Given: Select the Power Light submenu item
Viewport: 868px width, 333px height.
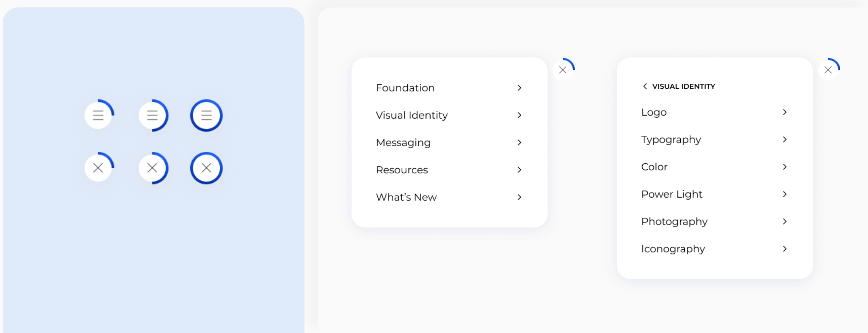Looking at the screenshot, I should 715,194.
